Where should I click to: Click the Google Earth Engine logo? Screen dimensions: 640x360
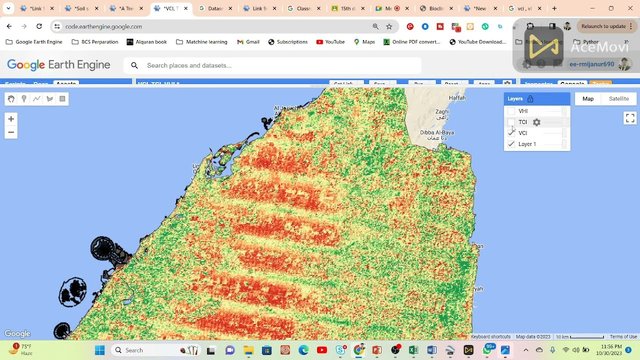tap(59, 65)
